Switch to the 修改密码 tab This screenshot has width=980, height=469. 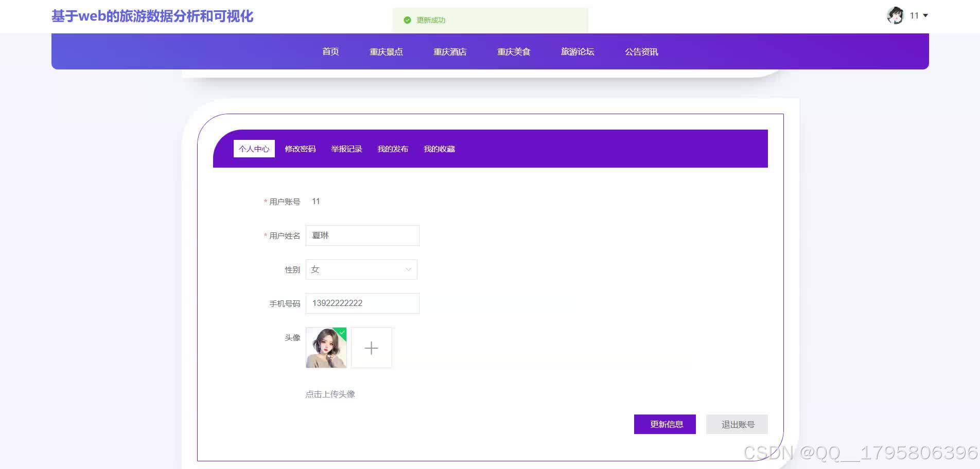pos(300,149)
